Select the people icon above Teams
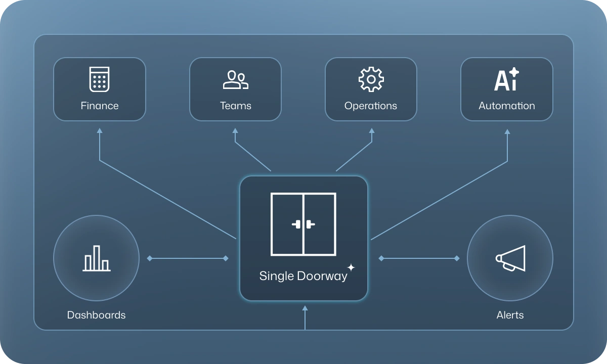Viewport: 607px width, 364px height. pos(235,79)
